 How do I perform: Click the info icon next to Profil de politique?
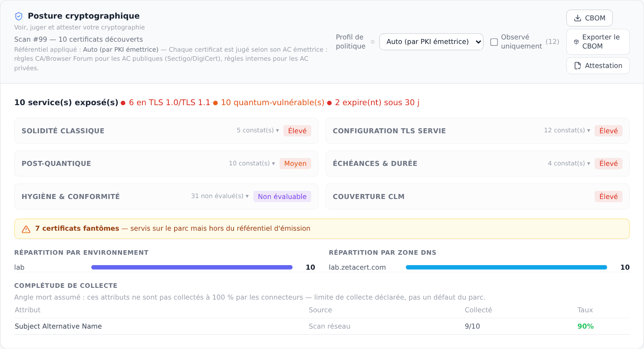373,42
